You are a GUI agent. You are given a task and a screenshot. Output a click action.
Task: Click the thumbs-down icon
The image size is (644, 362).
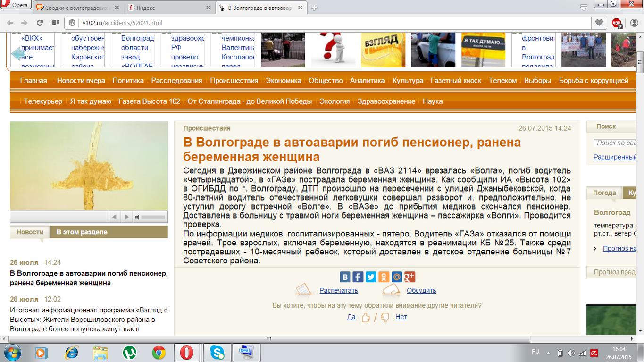click(385, 318)
